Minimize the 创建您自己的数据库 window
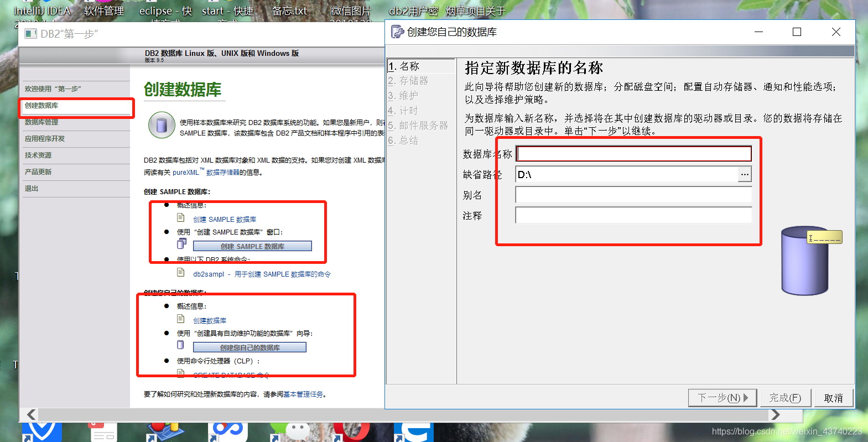The height and width of the screenshot is (442, 868). click(x=758, y=32)
